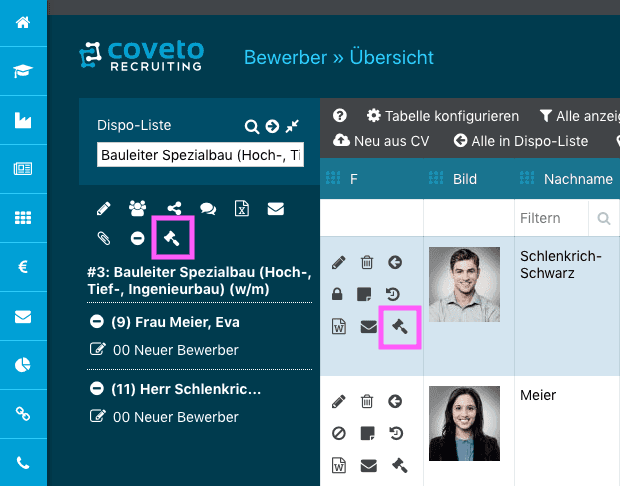The image size is (620, 486).
Task: Open the pie chart sidebar icon
Action: (x=23, y=365)
